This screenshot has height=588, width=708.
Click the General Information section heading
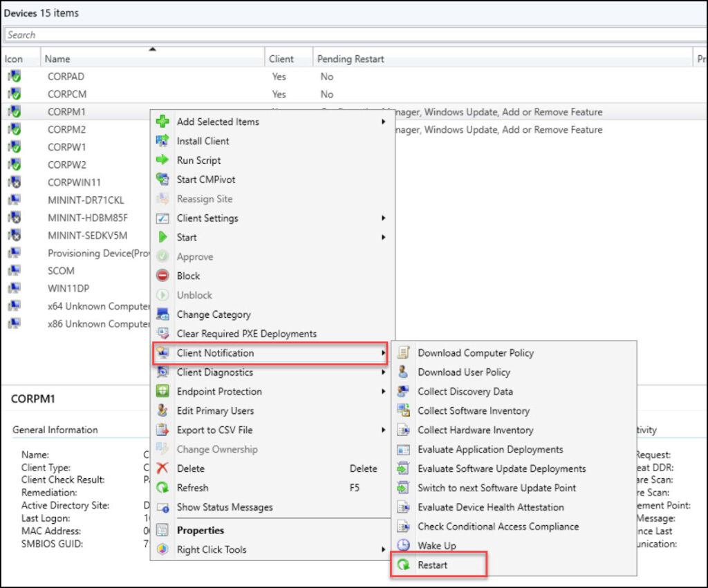(x=55, y=430)
